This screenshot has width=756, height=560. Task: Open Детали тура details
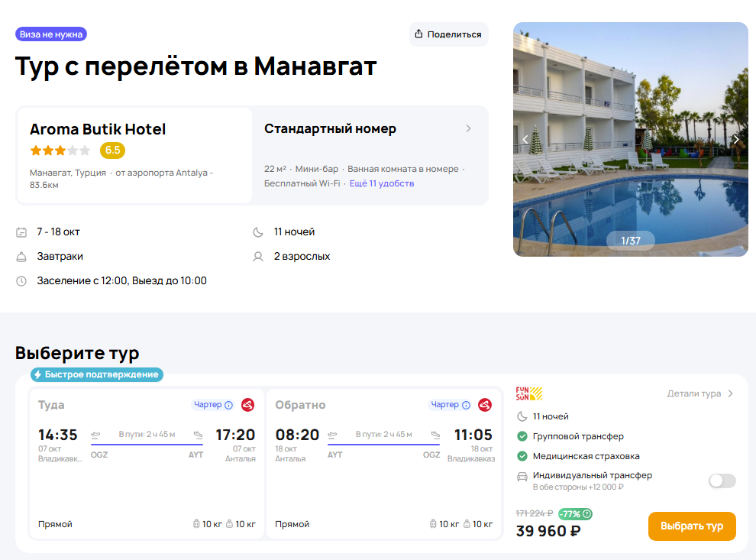[699, 393]
